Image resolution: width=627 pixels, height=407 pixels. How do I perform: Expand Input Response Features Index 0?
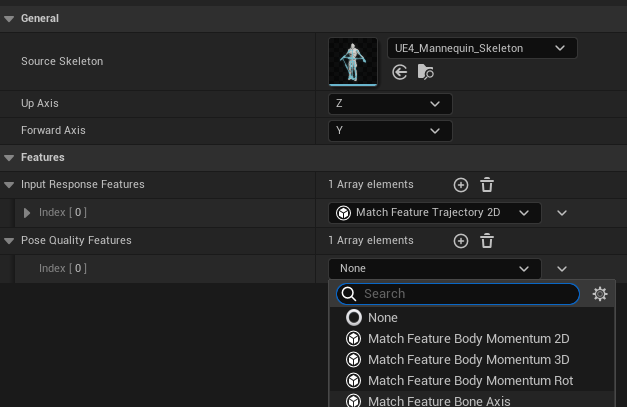point(27,213)
